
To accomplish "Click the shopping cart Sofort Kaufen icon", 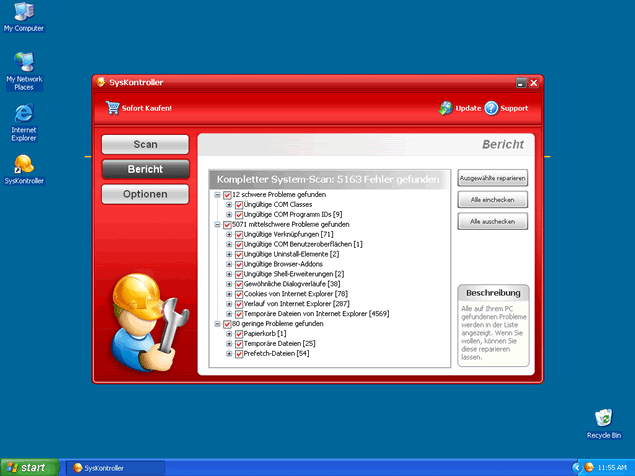I will (x=113, y=107).
